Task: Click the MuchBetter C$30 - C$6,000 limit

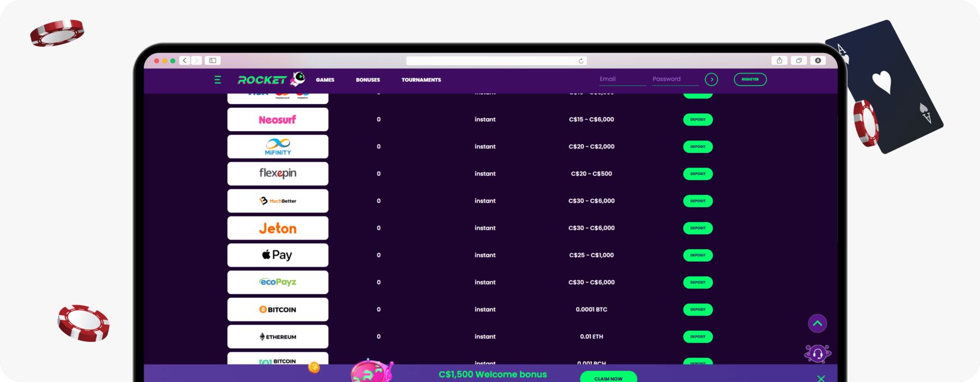Action: point(591,201)
